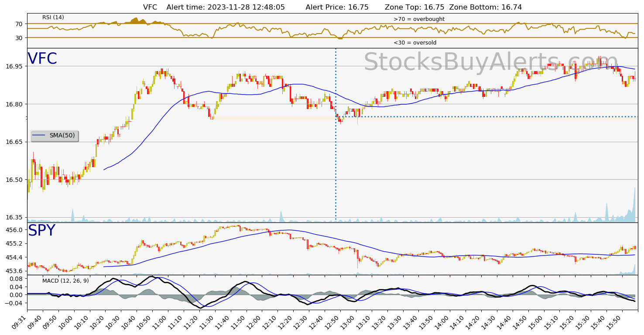This screenshot has height=335, width=644.
Task: Click the large SPY panel label
Action: click(42, 231)
